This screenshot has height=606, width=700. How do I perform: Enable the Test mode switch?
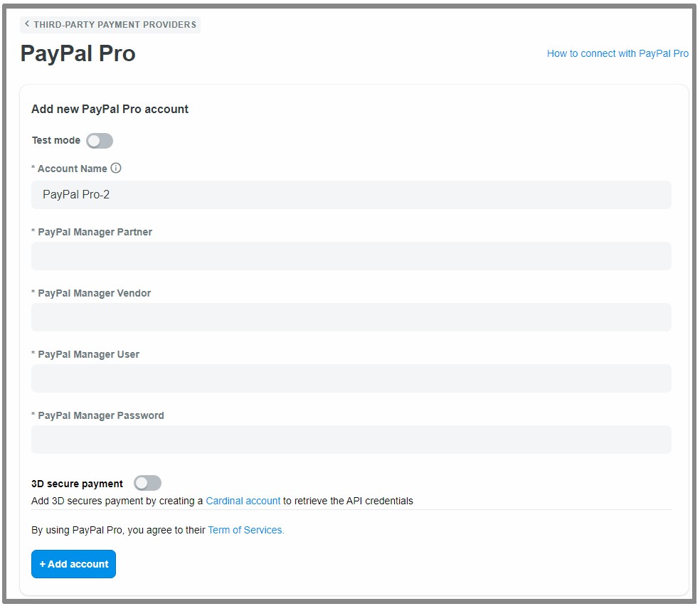click(100, 141)
